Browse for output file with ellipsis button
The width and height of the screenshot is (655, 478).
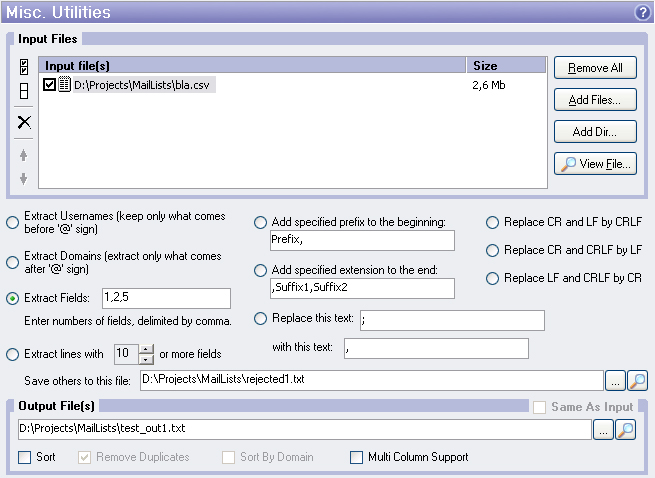tap(603, 429)
